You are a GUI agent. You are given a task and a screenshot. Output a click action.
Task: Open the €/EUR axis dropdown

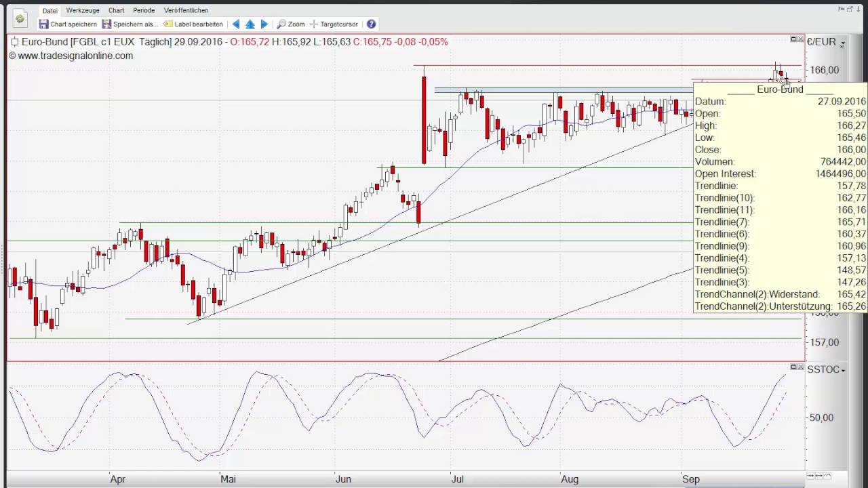tap(843, 43)
